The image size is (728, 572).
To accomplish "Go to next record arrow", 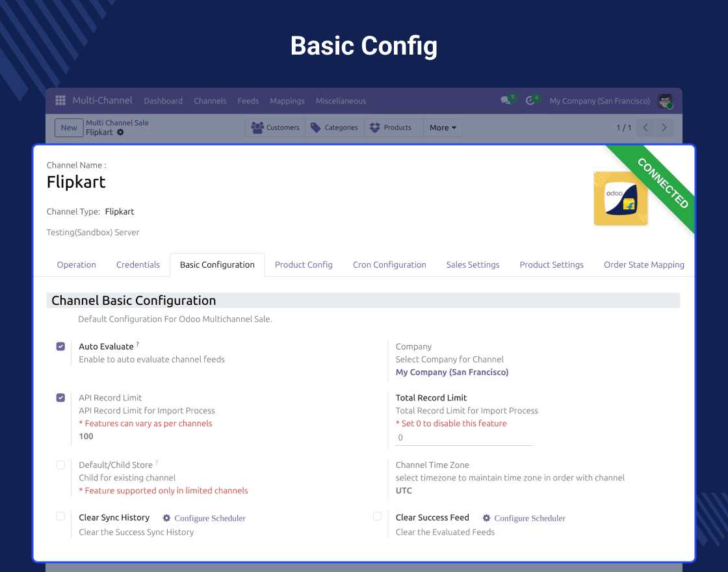I will (664, 127).
